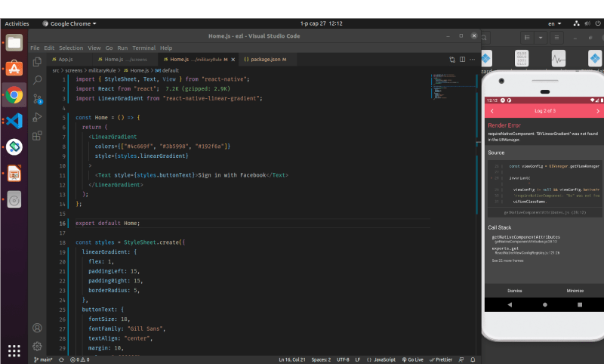Viewport: 604px width, 364px height.
Task: Open the errors and warnings indicator
Action: coord(80,359)
